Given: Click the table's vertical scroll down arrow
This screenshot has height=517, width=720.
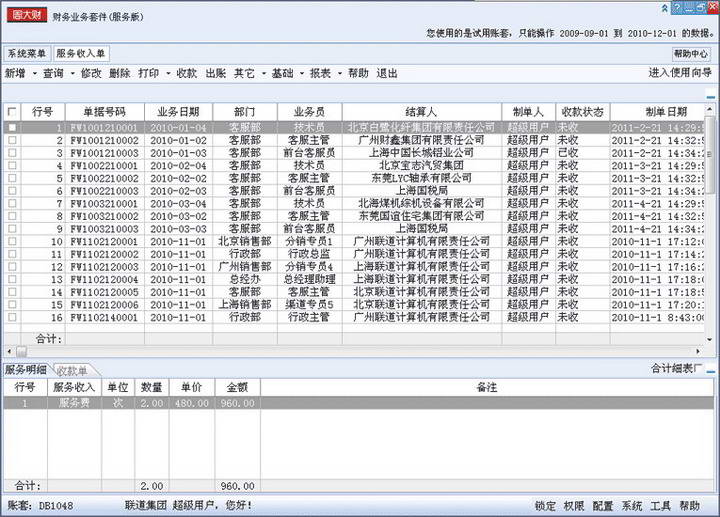Looking at the screenshot, I should tap(710, 340).
